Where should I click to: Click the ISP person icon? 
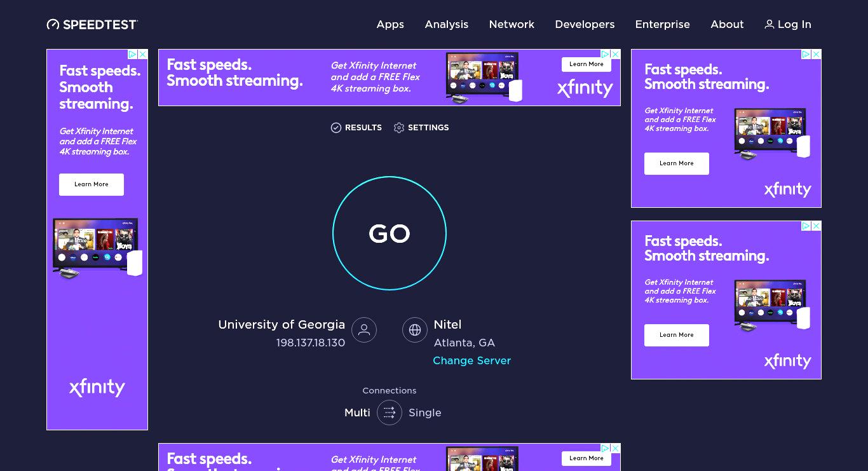click(x=364, y=330)
